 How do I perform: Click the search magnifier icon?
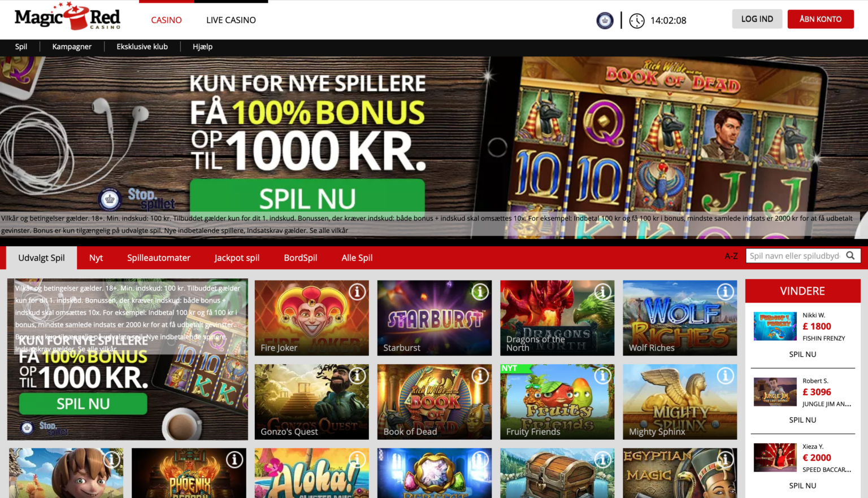tap(850, 256)
